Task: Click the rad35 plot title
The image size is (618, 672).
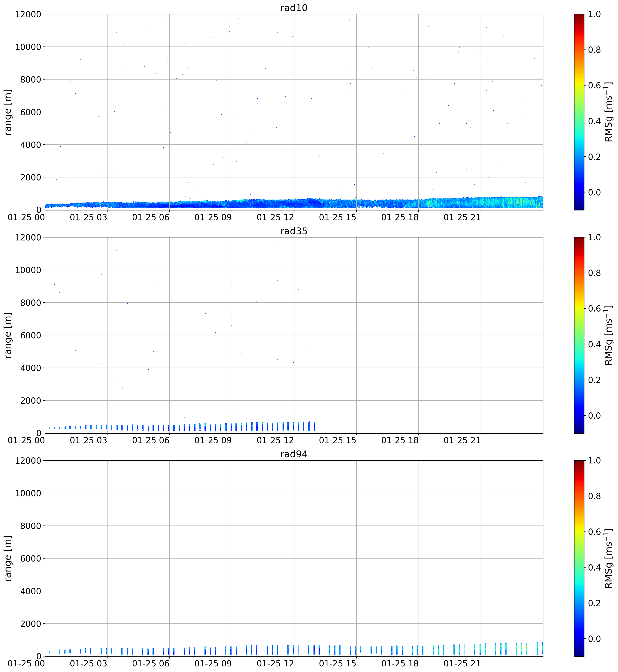Action: coord(294,231)
